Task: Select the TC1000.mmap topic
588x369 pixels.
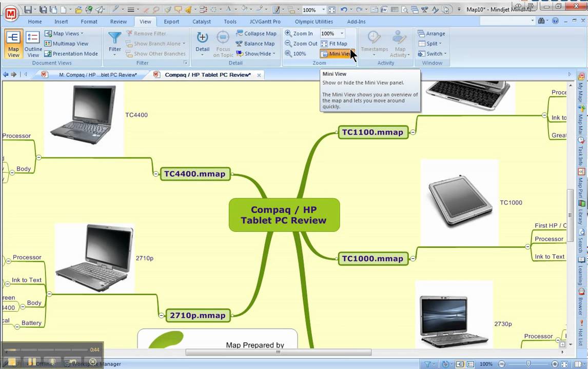Action: tap(373, 258)
